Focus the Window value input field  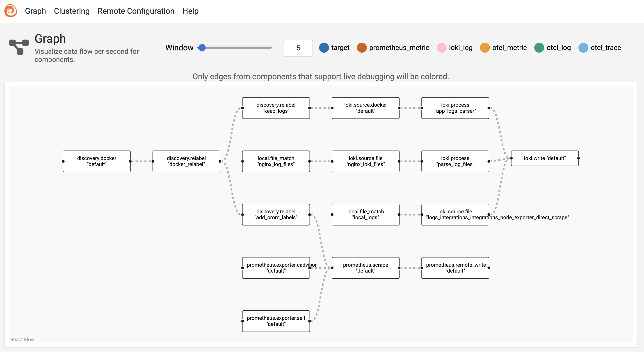pyautogui.click(x=298, y=48)
